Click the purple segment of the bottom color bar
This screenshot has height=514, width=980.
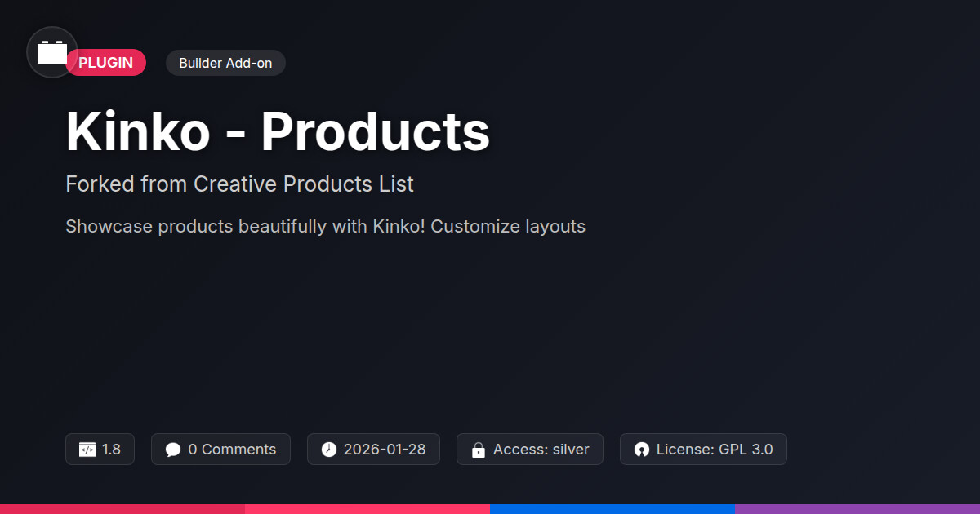[857, 508]
